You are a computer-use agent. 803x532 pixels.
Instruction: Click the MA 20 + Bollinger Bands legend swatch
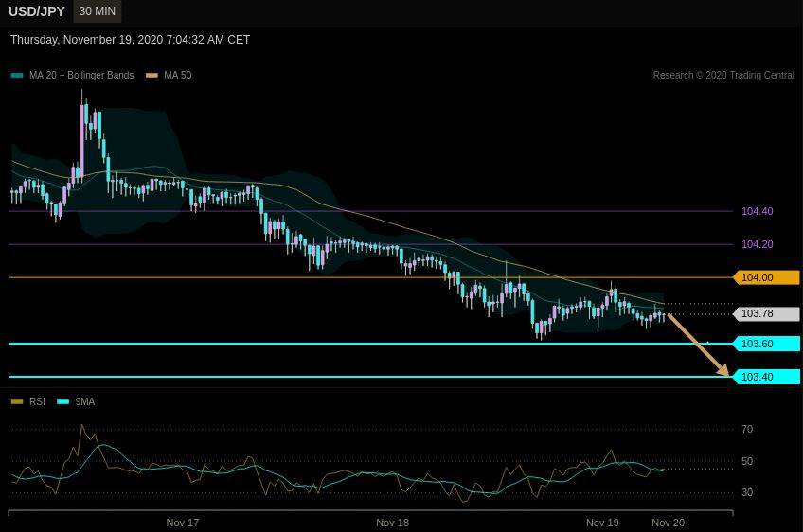(x=17, y=76)
